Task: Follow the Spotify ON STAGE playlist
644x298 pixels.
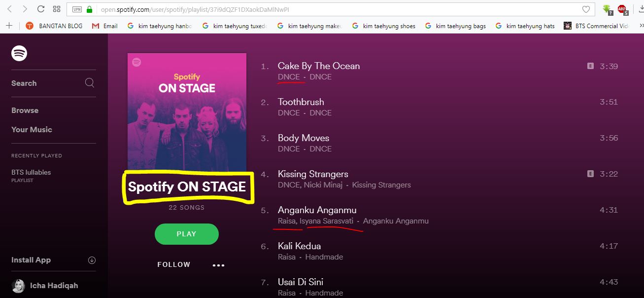Action: click(174, 264)
